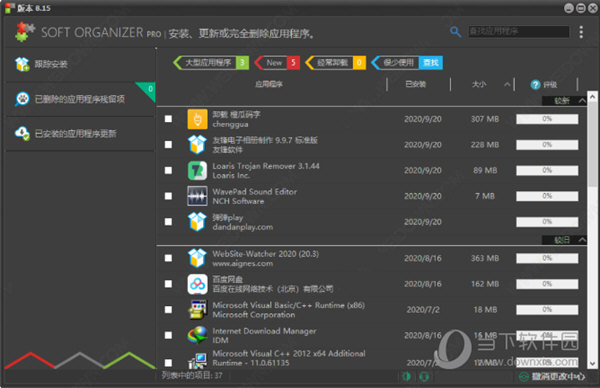Open installed application updates sidebar item
The width and height of the screenshot is (600, 388).
[x=80, y=134]
